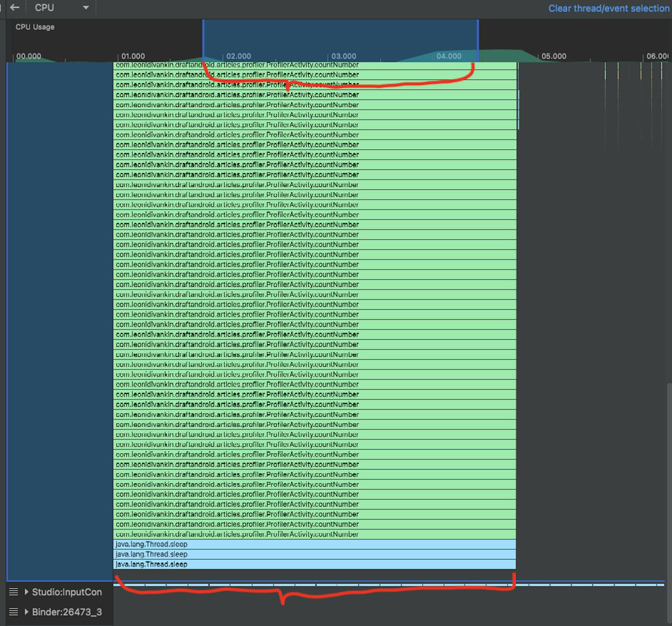Click the Clear thread/event selection link
Viewport: 672px width, 626px height.
(x=609, y=8)
